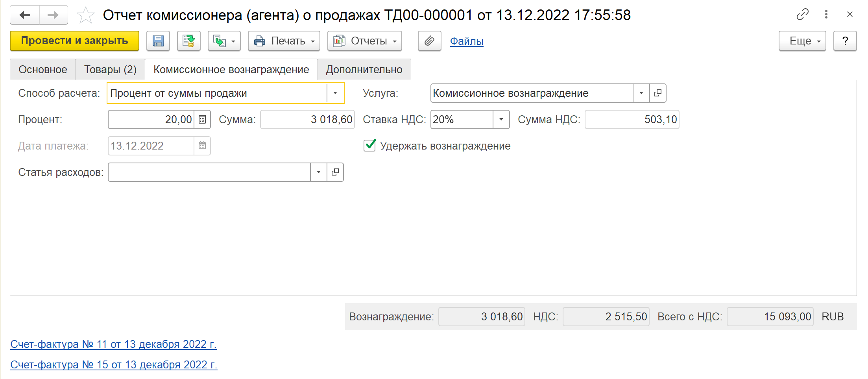Click the post document icon

[x=188, y=41]
